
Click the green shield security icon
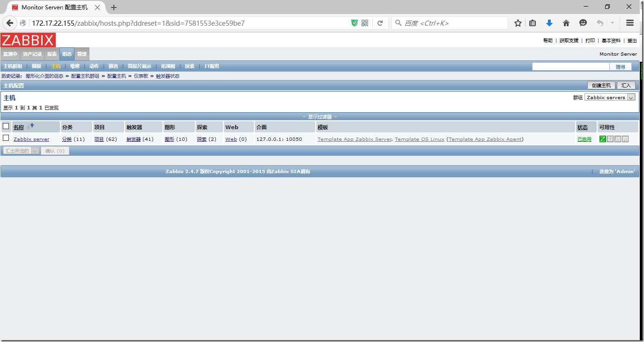click(355, 23)
